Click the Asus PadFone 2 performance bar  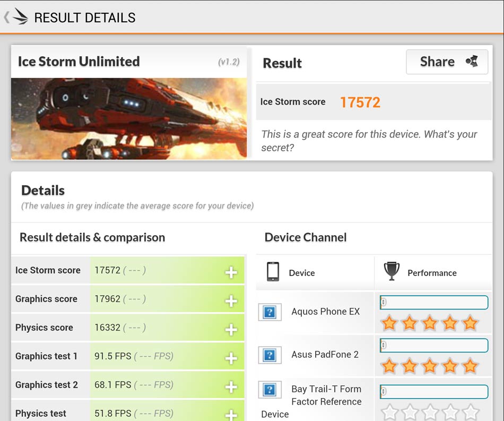(x=434, y=346)
